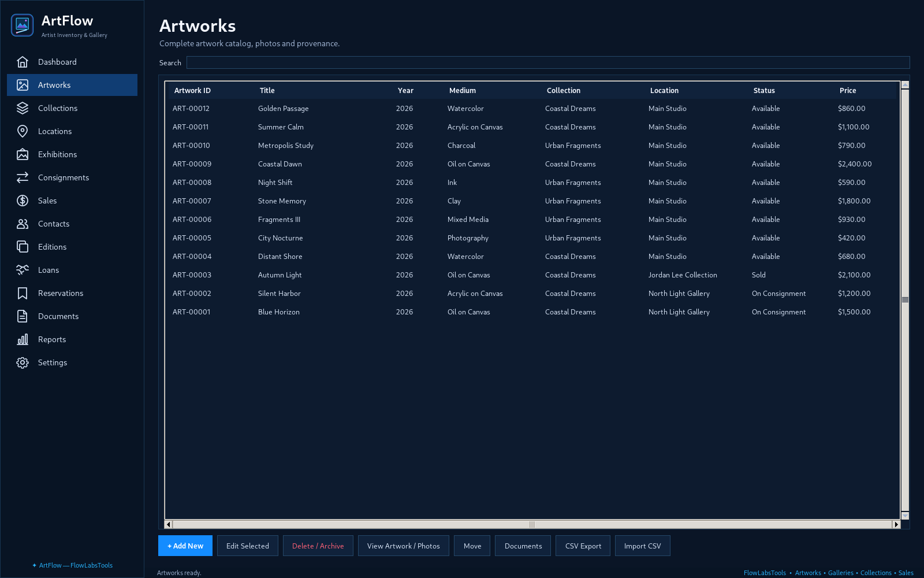Click the Import CSV button
Screen dimensions: 924x578
coord(643,546)
